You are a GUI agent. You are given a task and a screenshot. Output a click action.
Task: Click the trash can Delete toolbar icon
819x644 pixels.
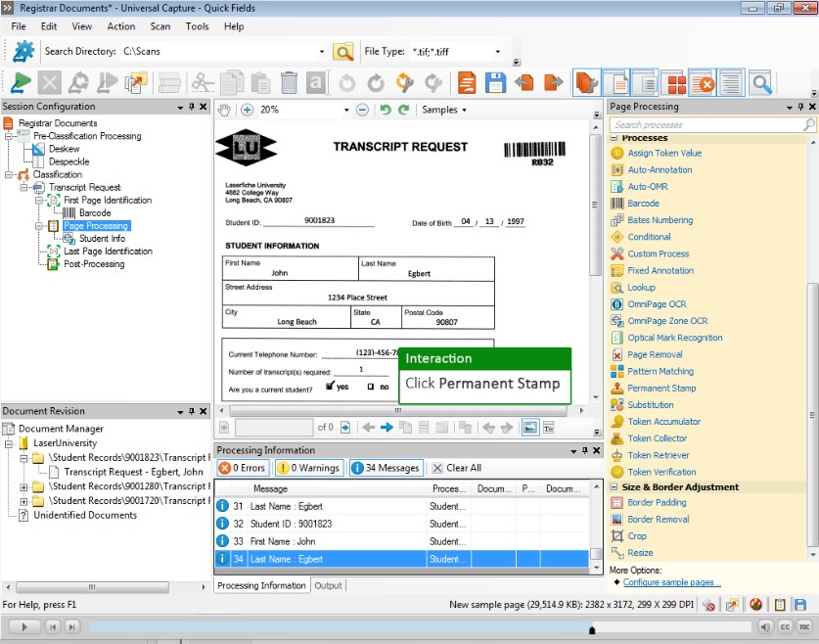[x=289, y=82]
